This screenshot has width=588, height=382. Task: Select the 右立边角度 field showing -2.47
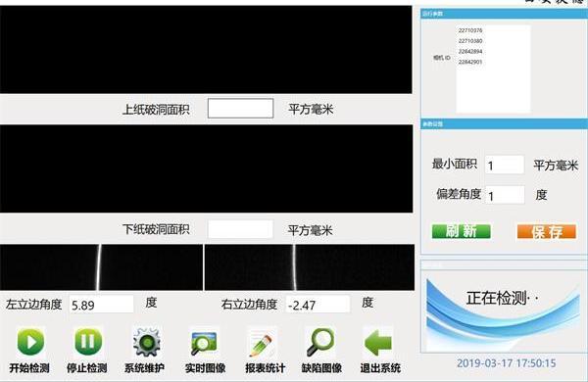tap(318, 305)
